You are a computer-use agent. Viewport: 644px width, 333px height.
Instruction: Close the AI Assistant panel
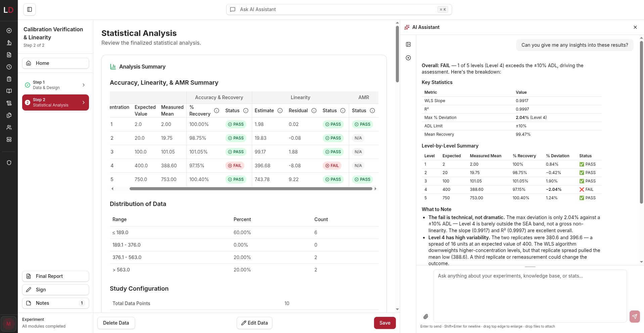[x=635, y=27]
